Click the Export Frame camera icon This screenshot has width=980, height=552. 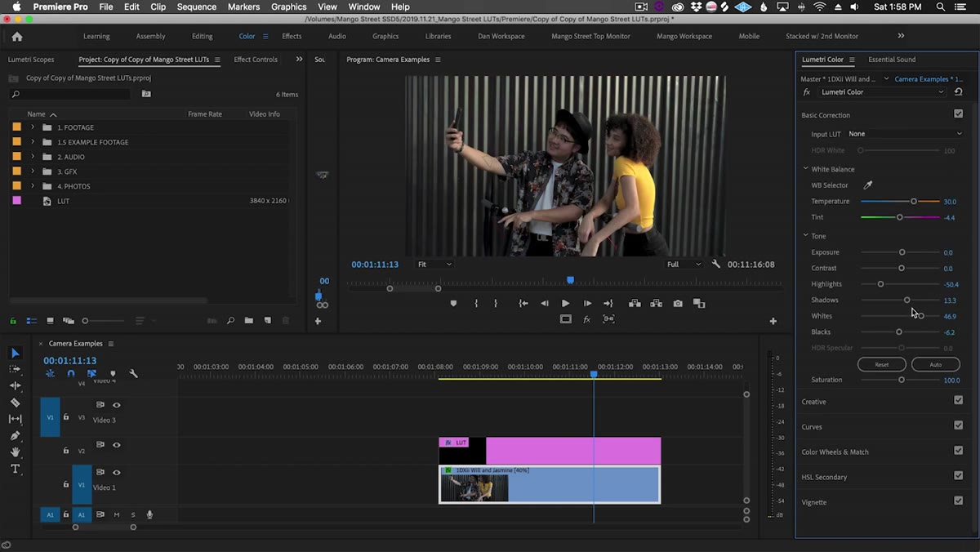coord(678,303)
